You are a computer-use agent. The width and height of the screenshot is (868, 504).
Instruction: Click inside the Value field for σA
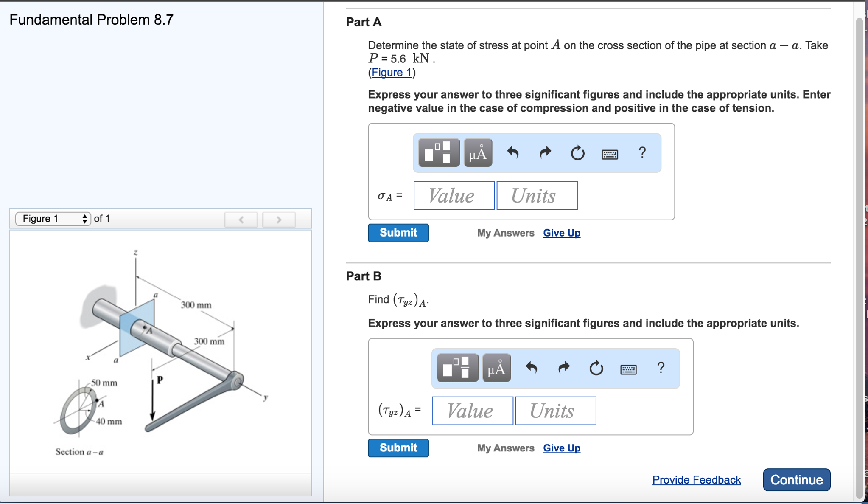[x=453, y=195]
